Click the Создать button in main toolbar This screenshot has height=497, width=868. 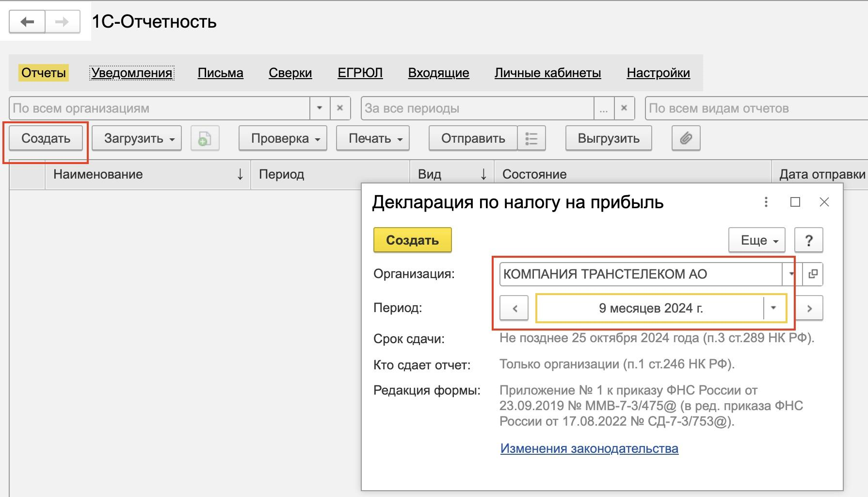coord(46,138)
